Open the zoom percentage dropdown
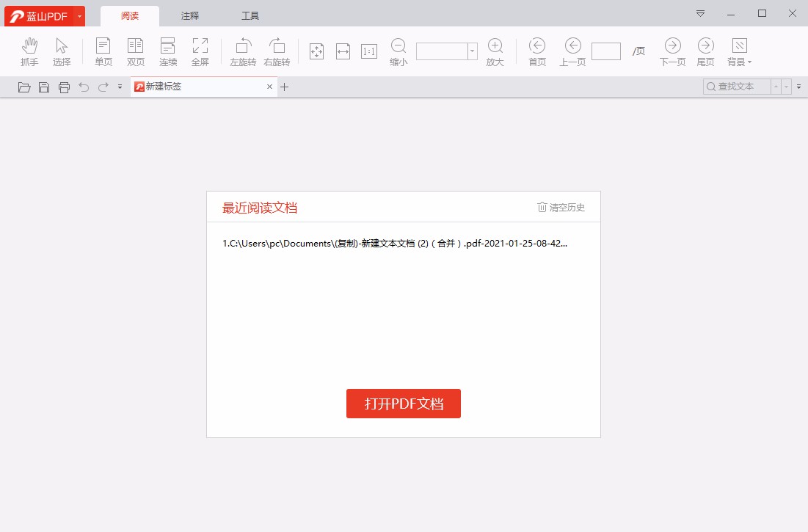 pyautogui.click(x=472, y=51)
